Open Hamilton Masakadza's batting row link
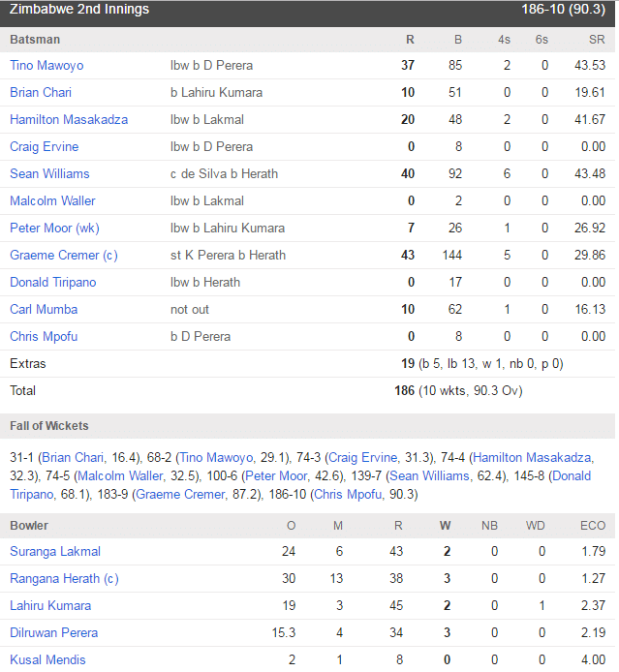619x672 pixels. coord(69,119)
